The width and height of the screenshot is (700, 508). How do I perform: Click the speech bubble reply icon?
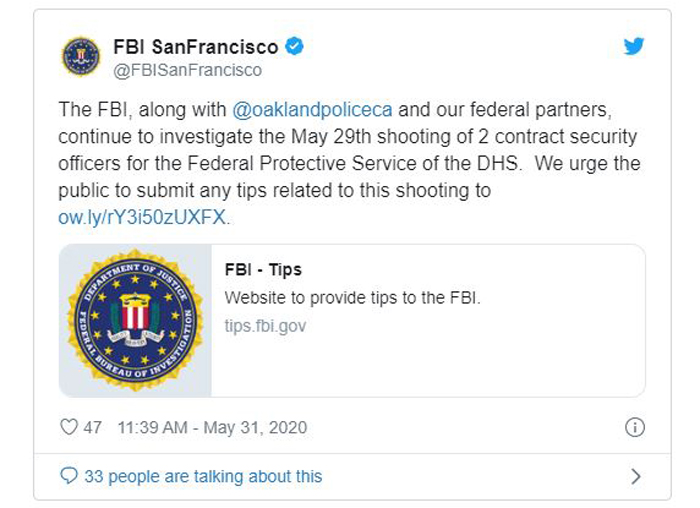point(69,476)
